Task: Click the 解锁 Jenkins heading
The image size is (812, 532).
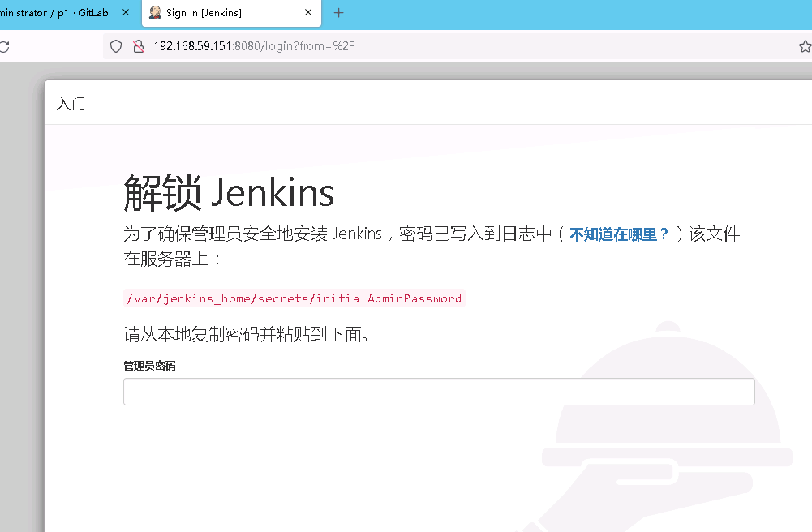Action: 229,192
